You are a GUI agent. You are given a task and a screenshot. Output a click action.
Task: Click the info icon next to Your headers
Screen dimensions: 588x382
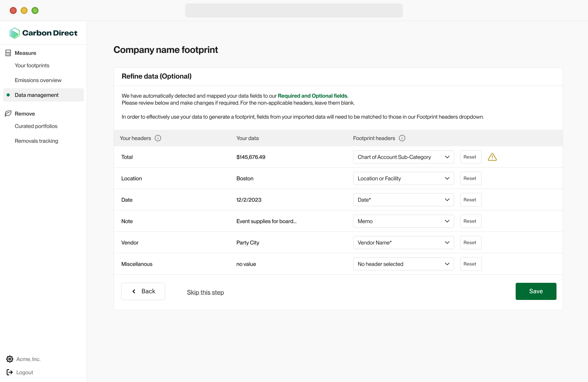158,138
